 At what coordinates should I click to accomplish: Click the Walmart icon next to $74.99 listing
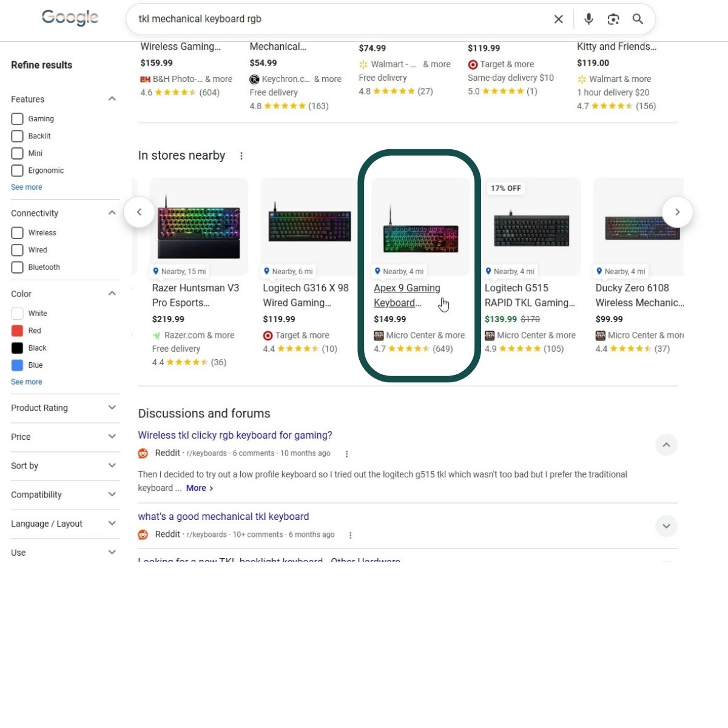pos(363,64)
